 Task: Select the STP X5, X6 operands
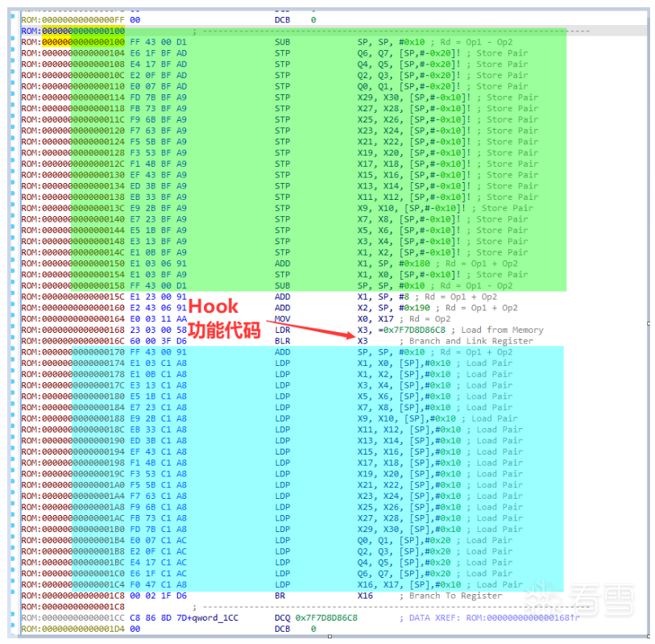(409, 231)
